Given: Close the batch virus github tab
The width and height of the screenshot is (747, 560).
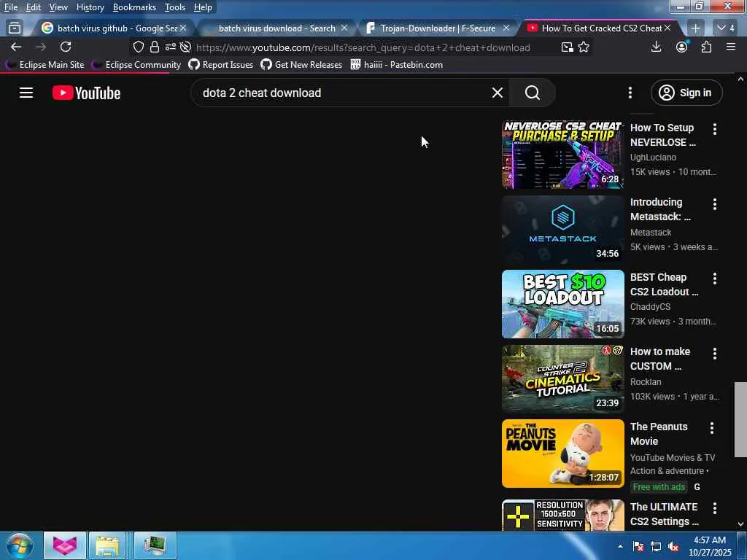Looking at the screenshot, I should point(183,28).
